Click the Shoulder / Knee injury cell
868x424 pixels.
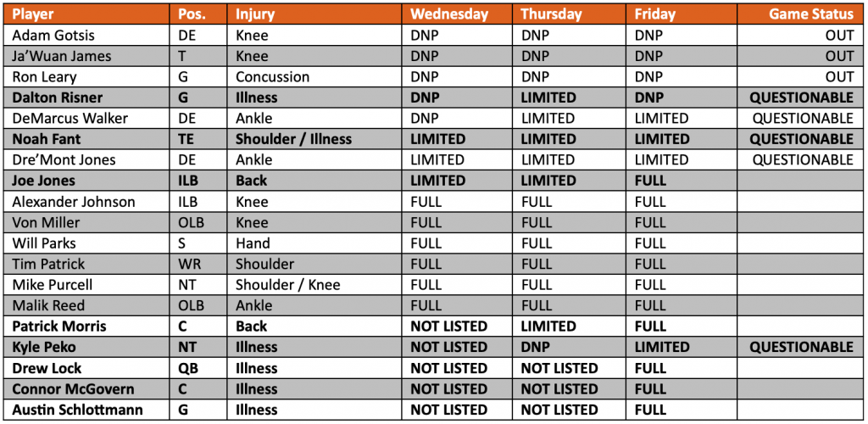pyautogui.click(x=287, y=285)
